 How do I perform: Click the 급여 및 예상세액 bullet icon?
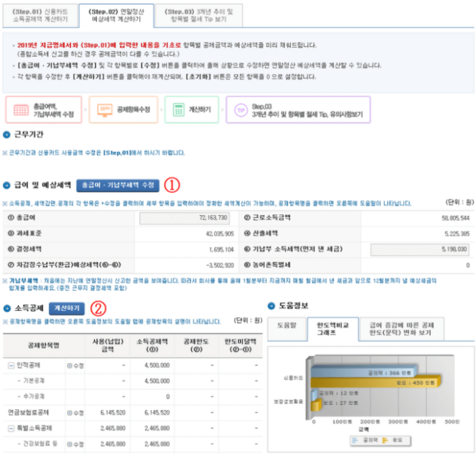point(7,186)
